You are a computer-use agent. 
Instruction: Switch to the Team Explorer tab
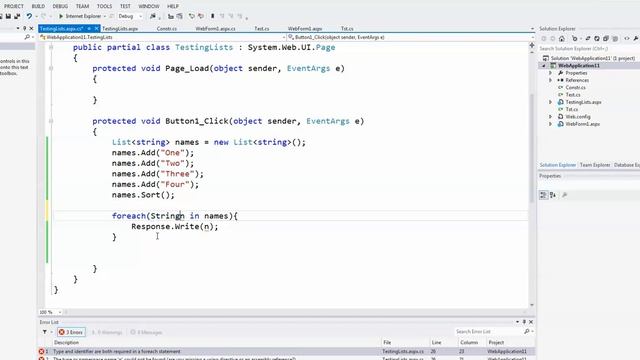click(x=595, y=165)
